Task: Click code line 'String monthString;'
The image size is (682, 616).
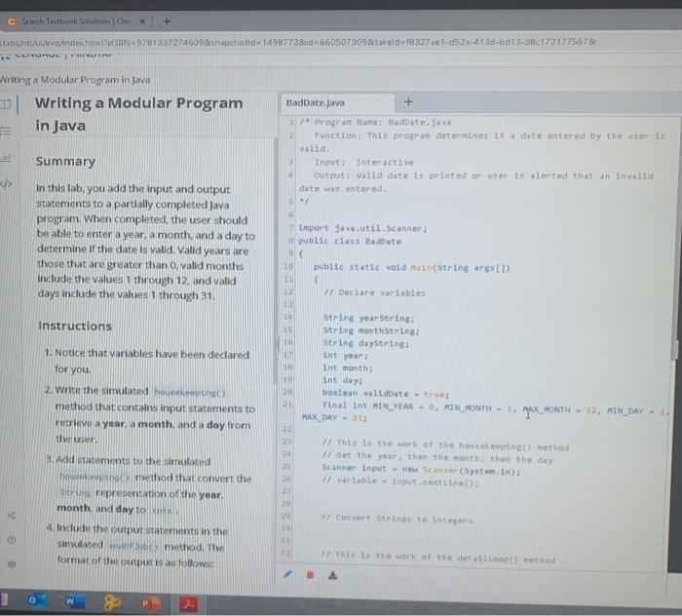Action: pos(371,330)
